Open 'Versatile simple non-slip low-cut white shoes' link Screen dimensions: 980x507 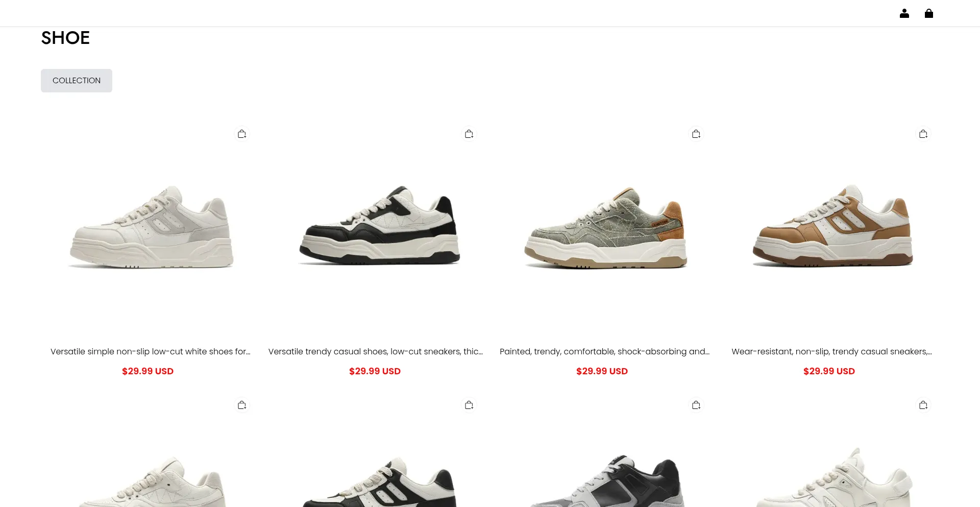pos(151,351)
